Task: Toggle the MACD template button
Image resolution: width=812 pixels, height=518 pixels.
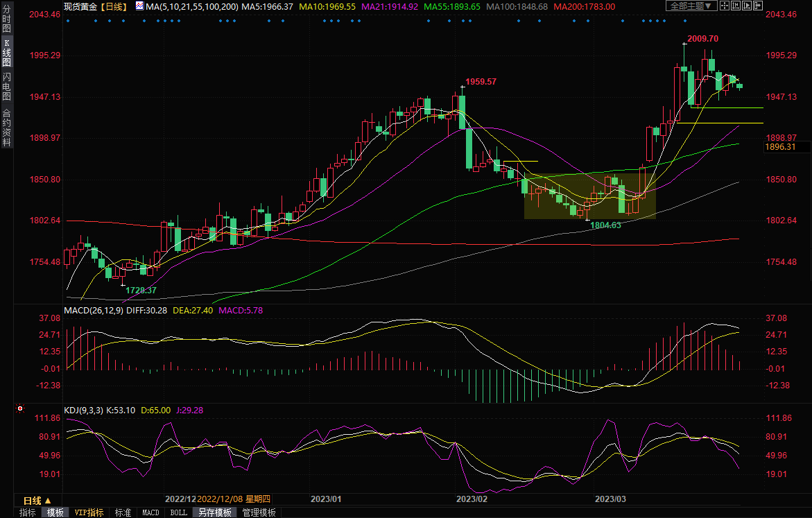Action: [x=150, y=512]
